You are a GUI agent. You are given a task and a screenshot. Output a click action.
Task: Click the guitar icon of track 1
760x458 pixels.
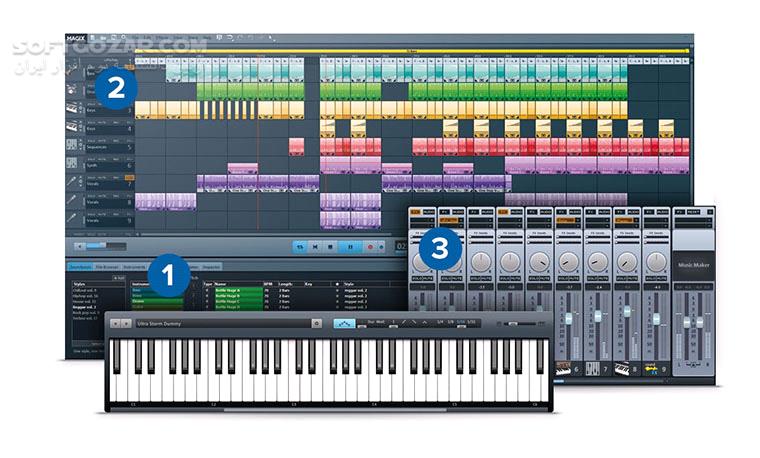tap(72, 69)
